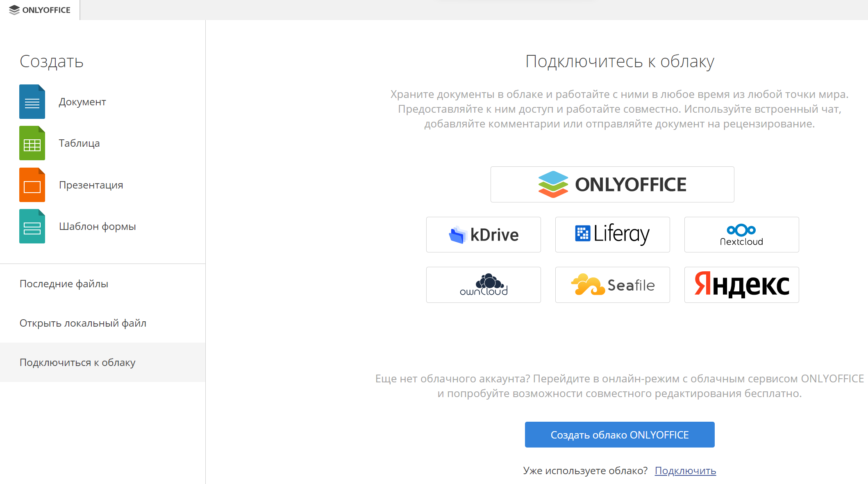Viewport: 868px width, 484px height.
Task: Click the orange Presentation file icon
Action: coord(32,185)
